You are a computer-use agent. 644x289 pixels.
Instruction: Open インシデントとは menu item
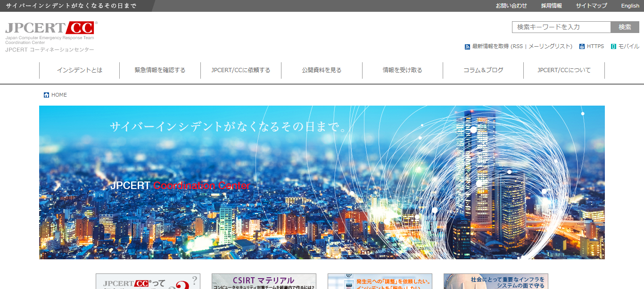click(x=80, y=70)
